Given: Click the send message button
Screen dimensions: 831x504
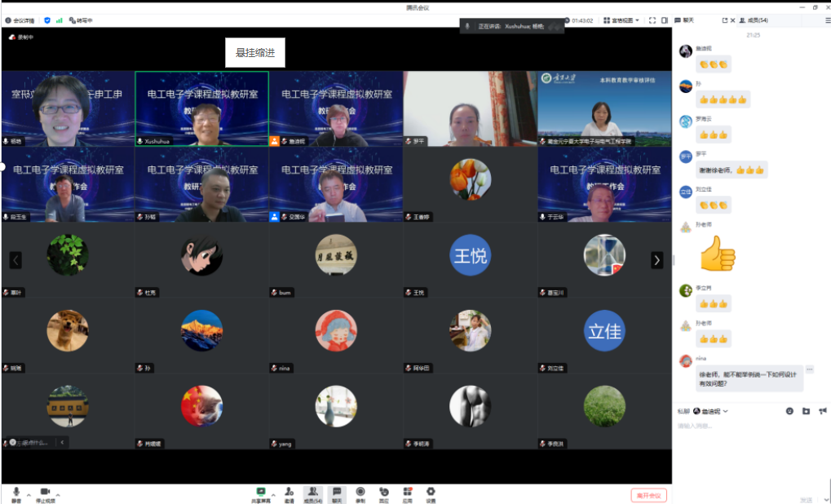Looking at the screenshot, I should (806, 499).
